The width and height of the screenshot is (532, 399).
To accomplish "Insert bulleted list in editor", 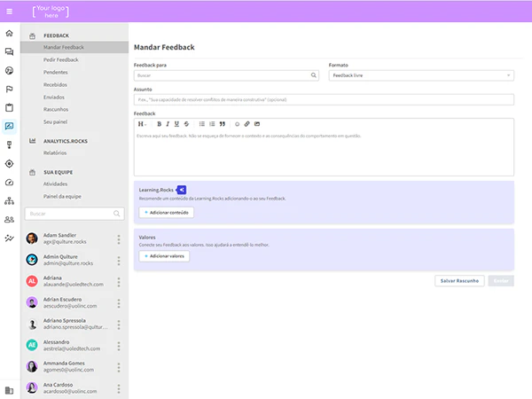I will pos(202,124).
